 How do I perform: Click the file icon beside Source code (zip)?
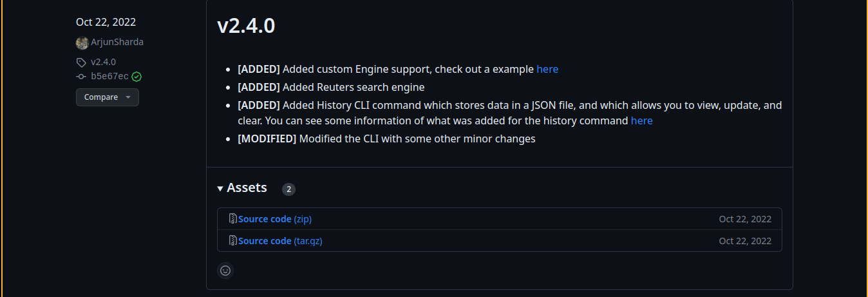(x=233, y=219)
